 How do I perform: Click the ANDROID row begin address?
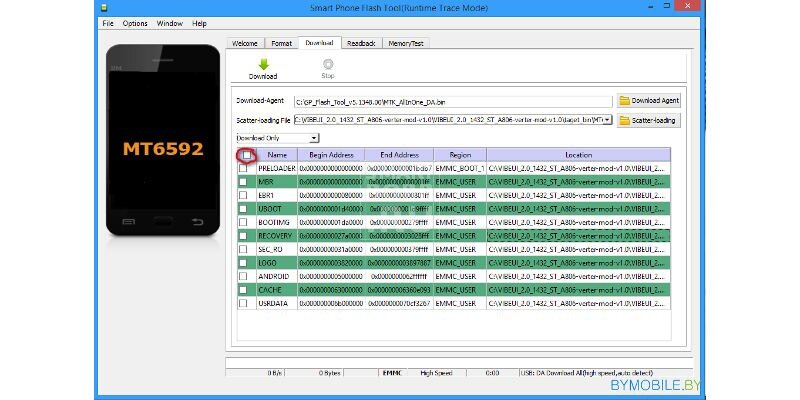click(331, 276)
